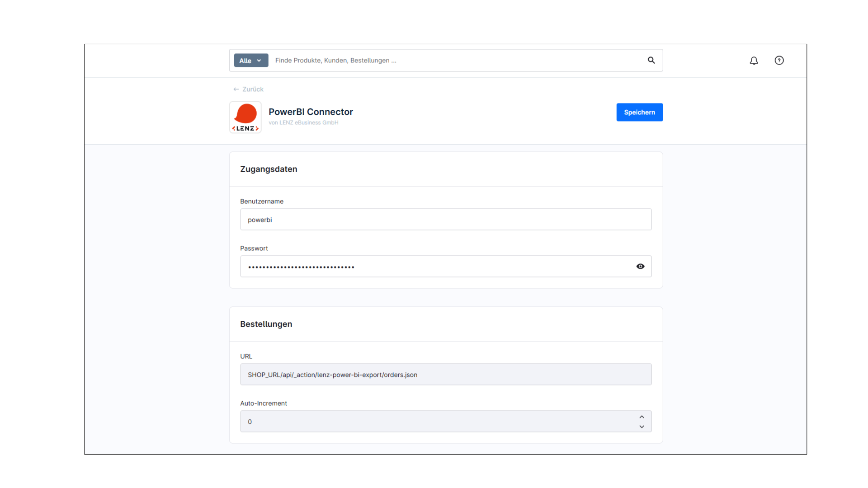The image size is (868, 488).
Task: Open the help question mark icon
Action: (x=779, y=61)
